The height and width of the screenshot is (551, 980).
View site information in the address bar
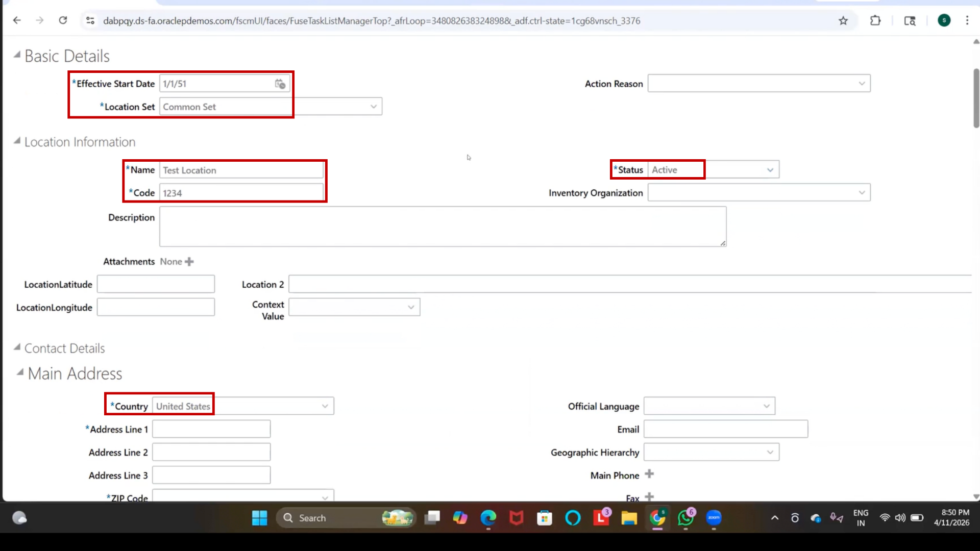[x=90, y=20]
